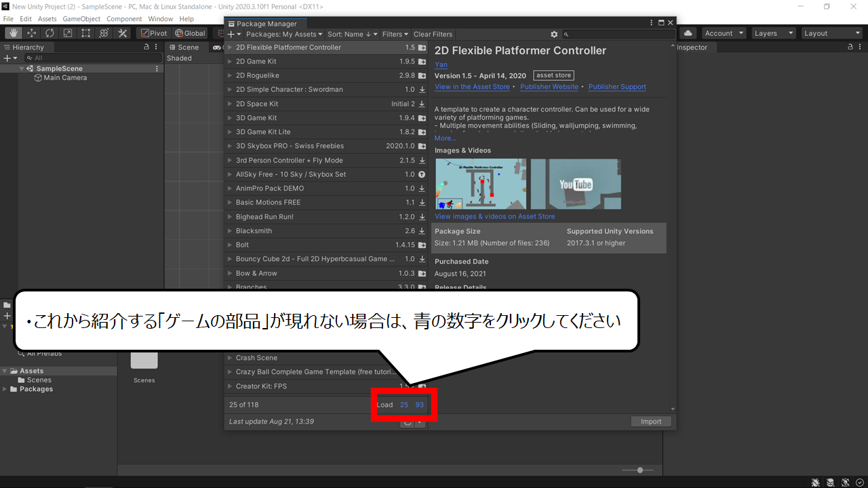Open the custom editor tools icon
868x488 pixels.
[x=123, y=33]
